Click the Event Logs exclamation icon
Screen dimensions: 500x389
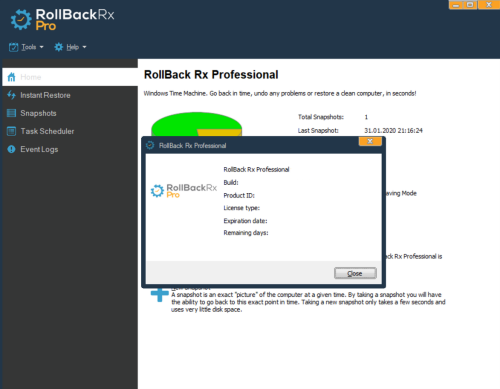click(11, 149)
